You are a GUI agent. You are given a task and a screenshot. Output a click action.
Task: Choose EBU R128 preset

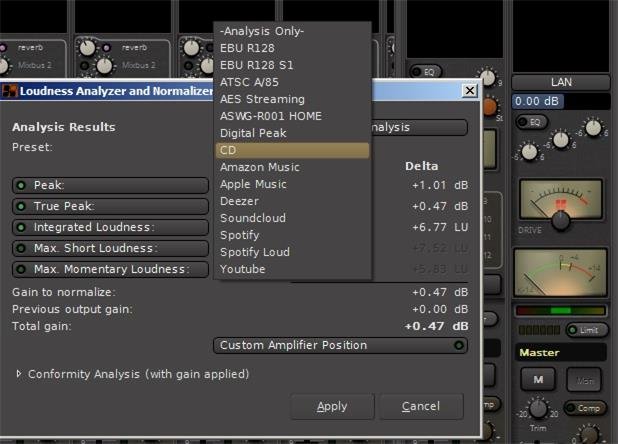(292, 48)
